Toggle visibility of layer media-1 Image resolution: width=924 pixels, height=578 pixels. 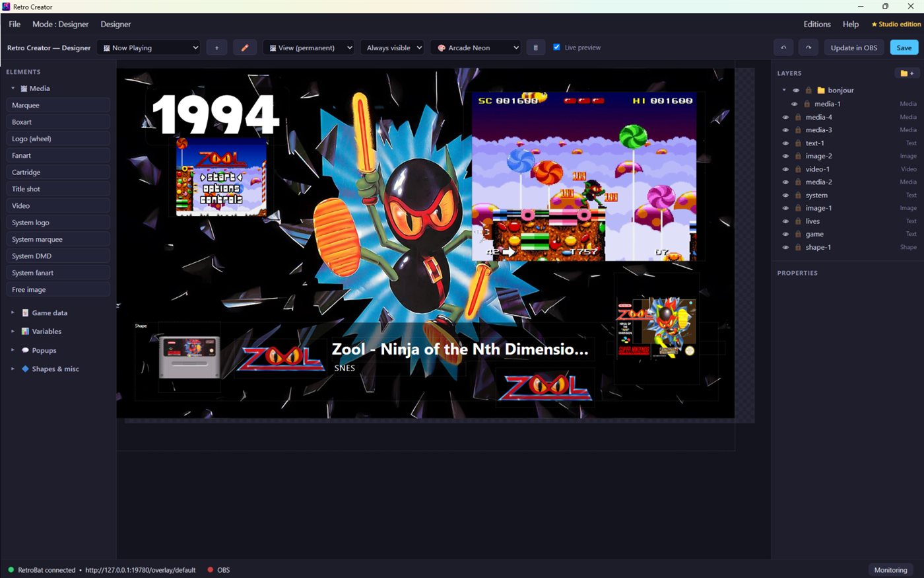tap(794, 104)
